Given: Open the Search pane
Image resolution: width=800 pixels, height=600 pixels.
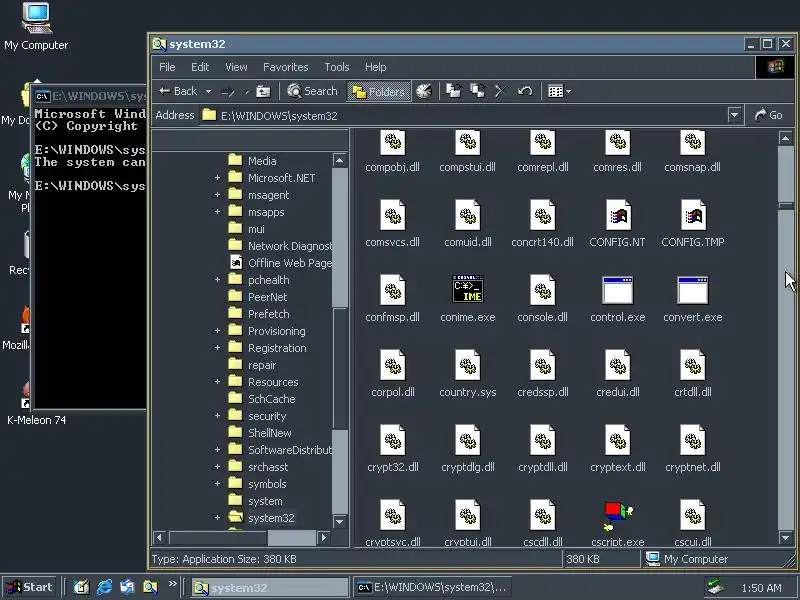Looking at the screenshot, I should 312,91.
